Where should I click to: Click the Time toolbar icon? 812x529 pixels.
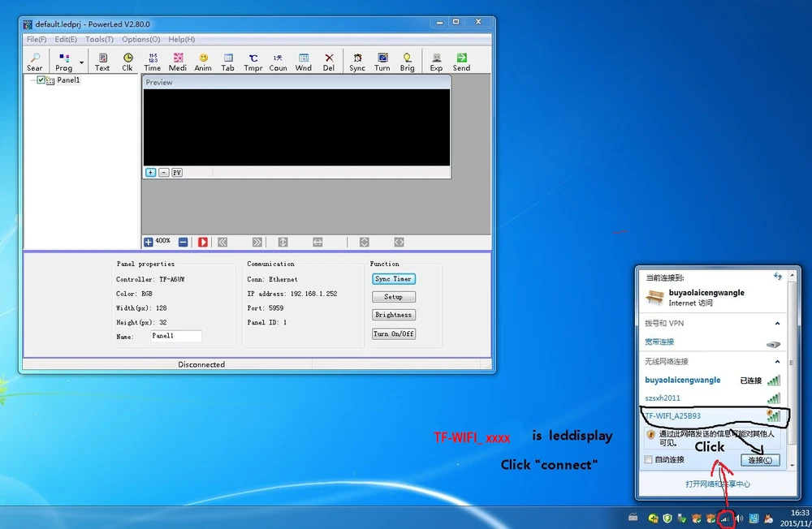[x=153, y=62]
